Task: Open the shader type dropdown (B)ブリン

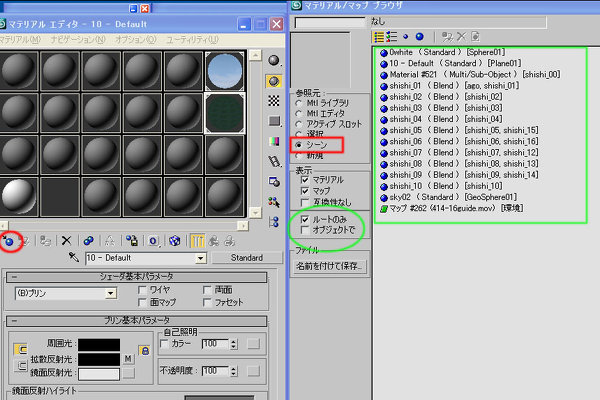Action: tap(66, 294)
